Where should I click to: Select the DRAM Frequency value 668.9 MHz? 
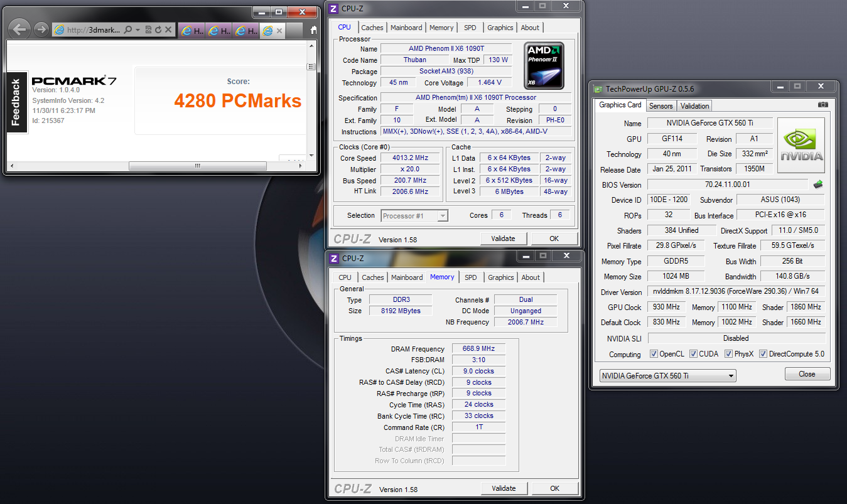click(478, 349)
